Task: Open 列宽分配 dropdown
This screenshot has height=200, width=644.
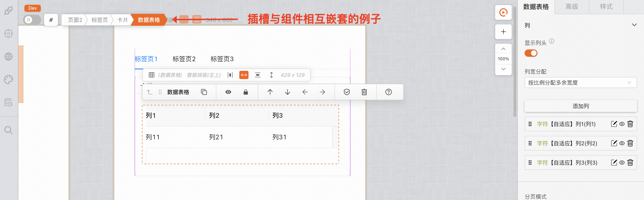Action: point(581,83)
